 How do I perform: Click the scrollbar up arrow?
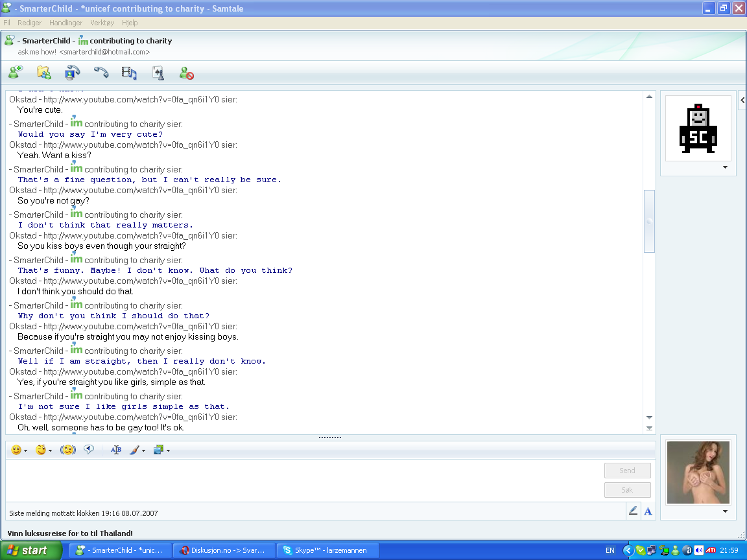pos(649,97)
